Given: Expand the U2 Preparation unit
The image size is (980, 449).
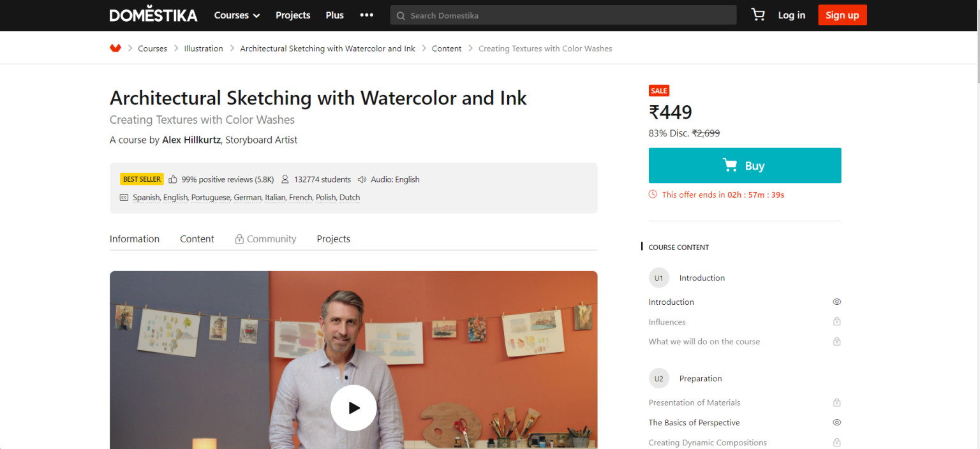Looking at the screenshot, I should coord(659,378).
